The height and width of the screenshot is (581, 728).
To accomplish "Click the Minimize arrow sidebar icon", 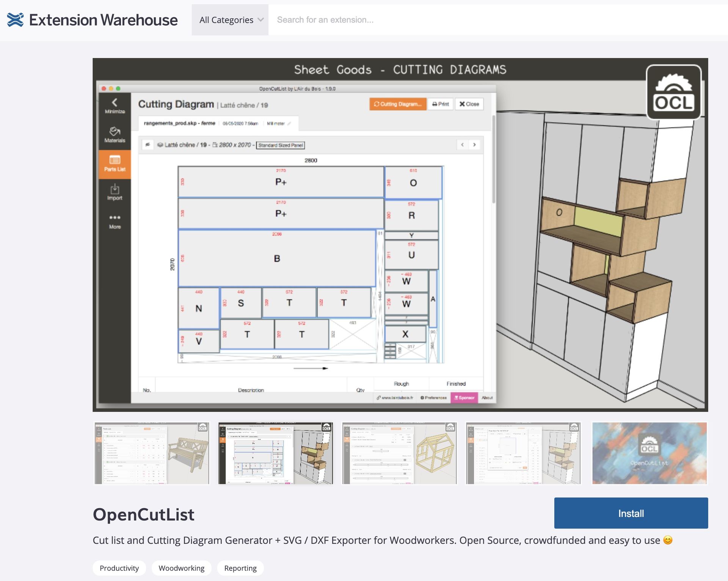I will coord(115,106).
